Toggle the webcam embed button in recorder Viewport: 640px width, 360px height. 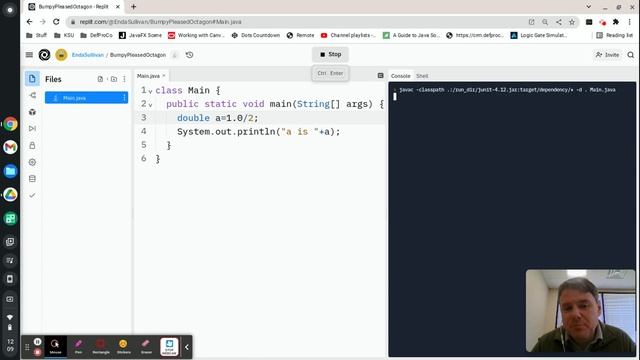click(x=169, y=347)
